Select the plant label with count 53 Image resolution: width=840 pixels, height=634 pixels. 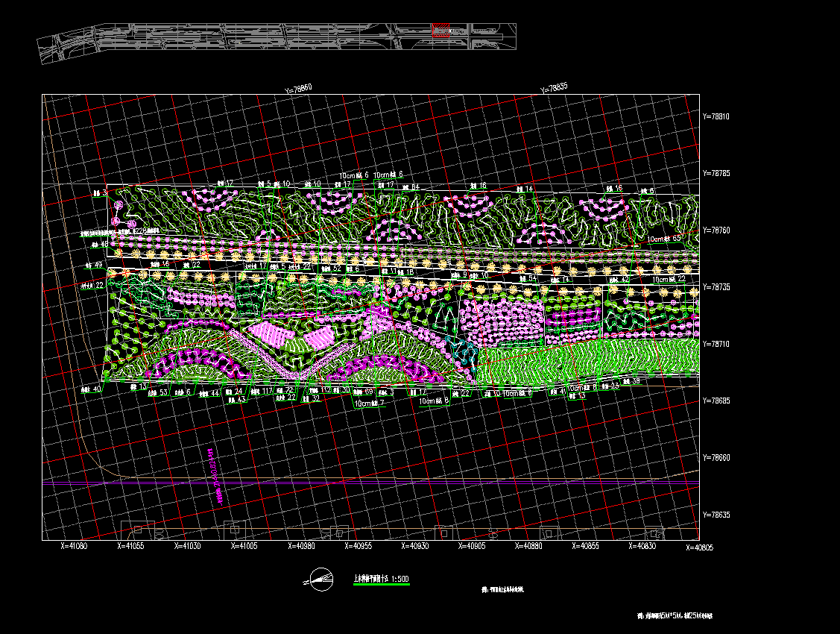158,393
